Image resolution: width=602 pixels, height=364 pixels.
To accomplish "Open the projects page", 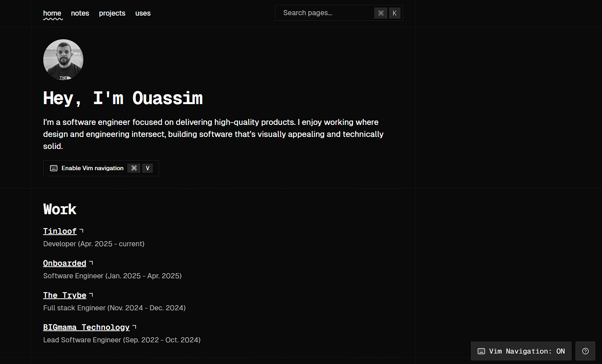I will pos(112,13).
